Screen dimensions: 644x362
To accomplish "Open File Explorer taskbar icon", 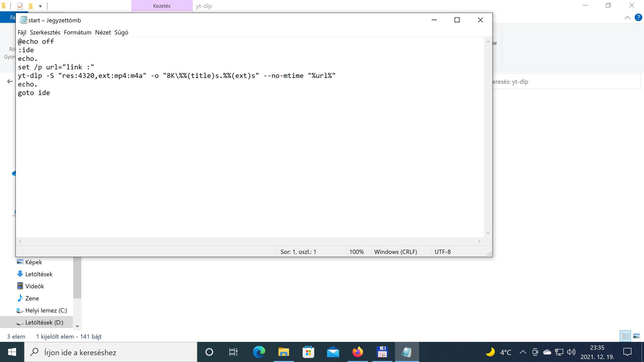I will click(x=283, y=352).
